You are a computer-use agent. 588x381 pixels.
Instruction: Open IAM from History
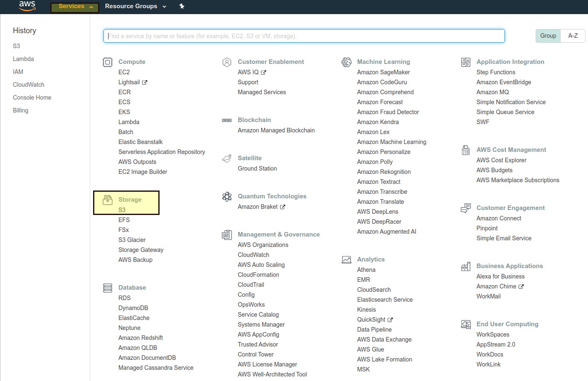click(18, 72)
